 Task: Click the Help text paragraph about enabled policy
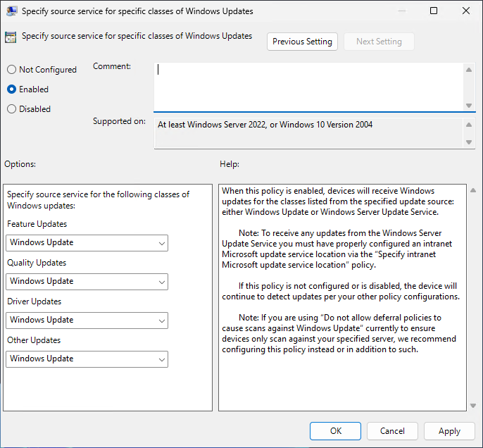coord(338,201)
